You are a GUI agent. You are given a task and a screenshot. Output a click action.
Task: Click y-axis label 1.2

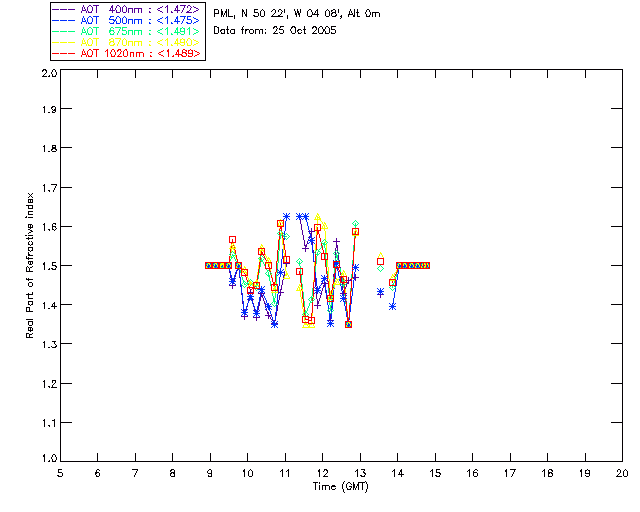tap(49, 384)
